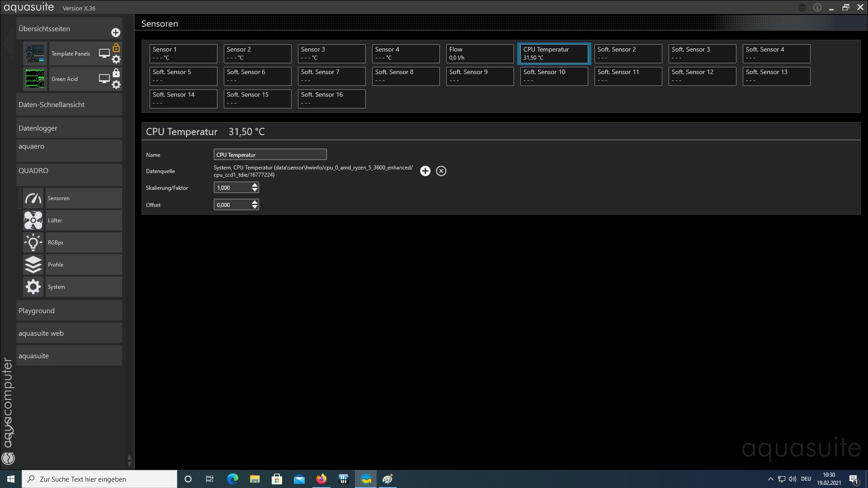Open the Datenlogger menu item
This screenshot has width=868, height=488.
(x=69, y=128)
